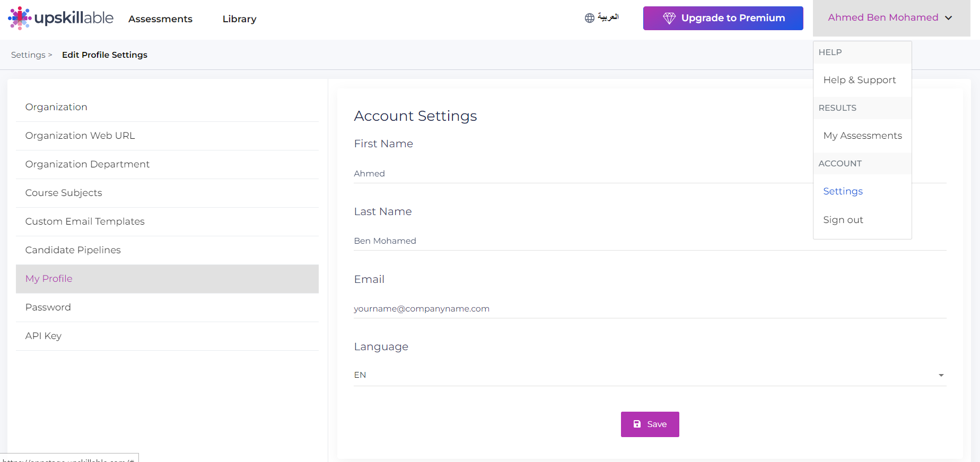Save the account settings
Screen dimensions: 980x462
[650, 424]
